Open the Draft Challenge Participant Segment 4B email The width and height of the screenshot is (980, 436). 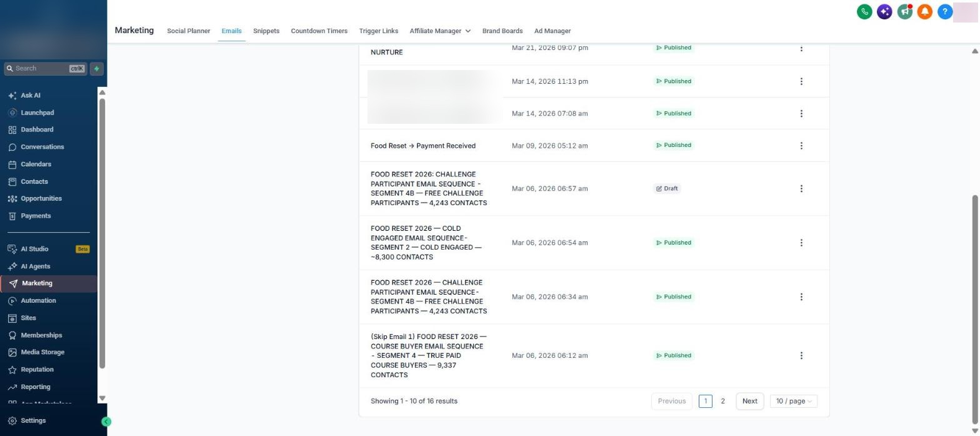click(x=429, y=188)
